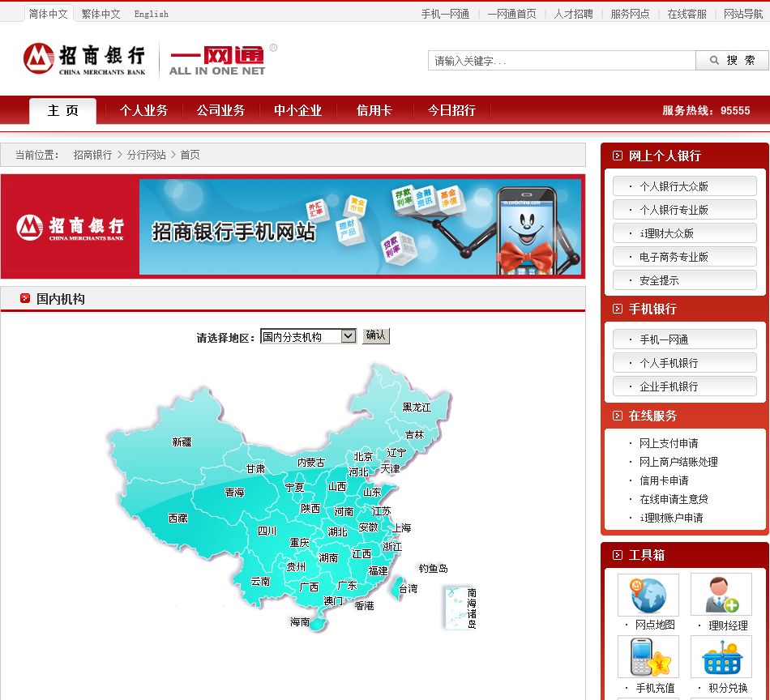Select 上海 on the map

402,528
